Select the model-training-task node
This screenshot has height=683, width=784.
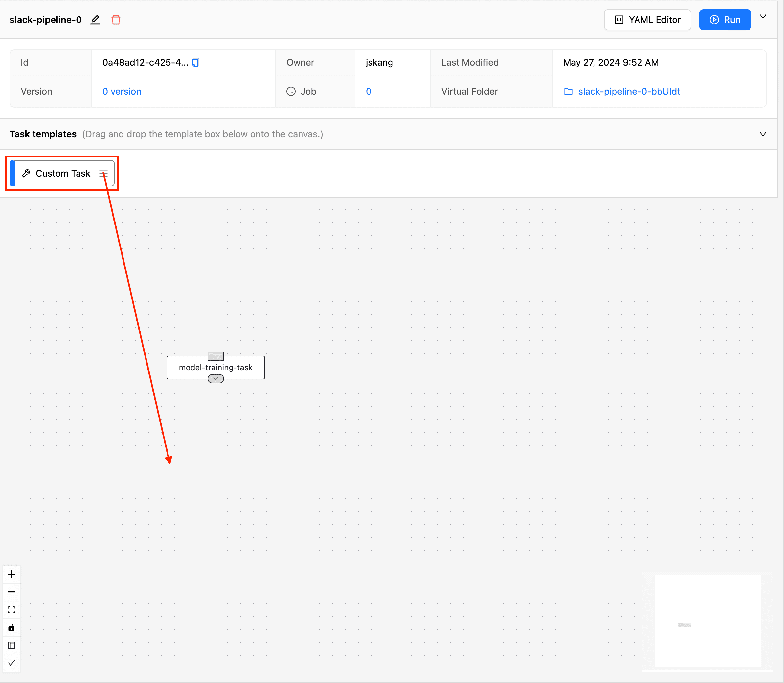(216, 367)
